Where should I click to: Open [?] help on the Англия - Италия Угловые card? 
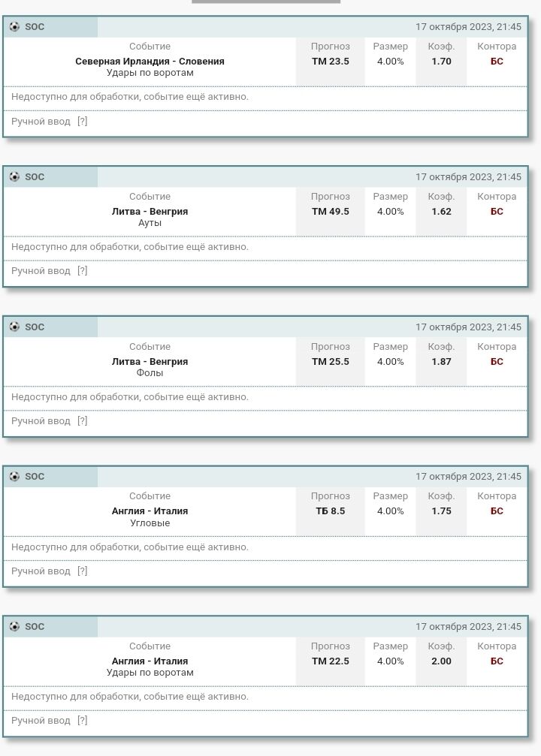83,571
